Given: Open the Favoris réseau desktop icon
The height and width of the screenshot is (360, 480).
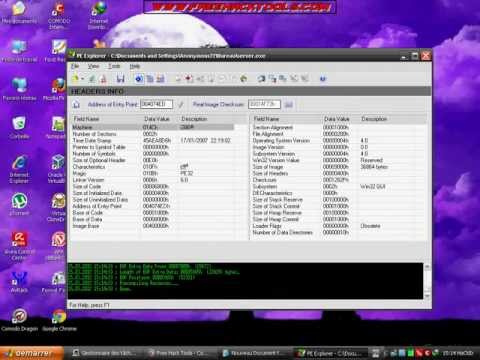Looking at the screenshot, I should (19, 89).
